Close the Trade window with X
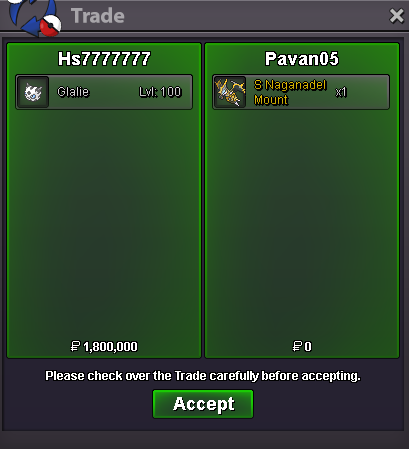The height and width of the screenshot is (449, 409). [x=397, y=16]
